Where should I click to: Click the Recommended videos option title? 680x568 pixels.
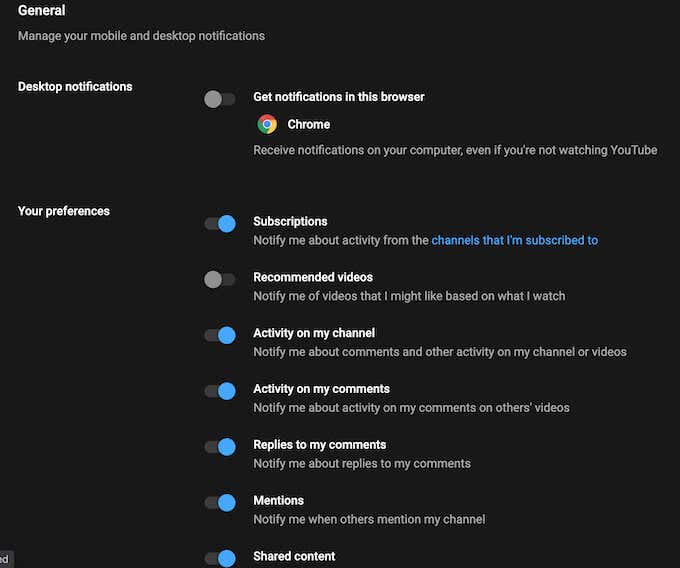[312, 277]
